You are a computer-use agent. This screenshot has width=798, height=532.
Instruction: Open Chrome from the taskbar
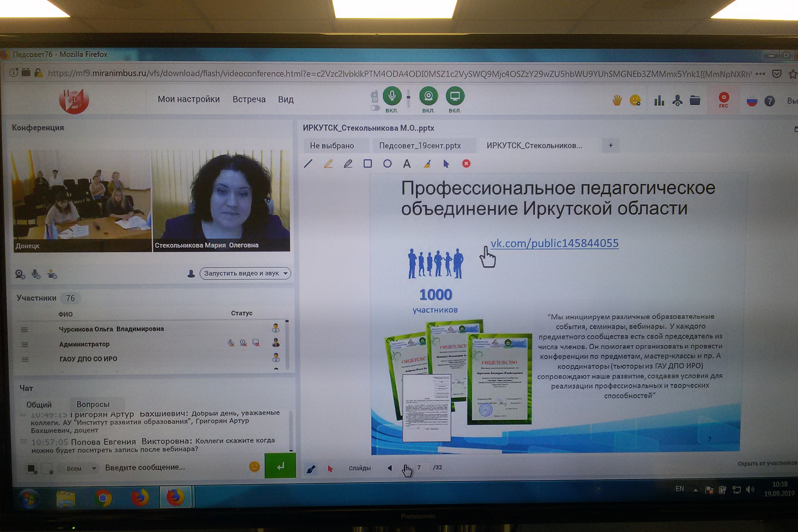(103, 498)
